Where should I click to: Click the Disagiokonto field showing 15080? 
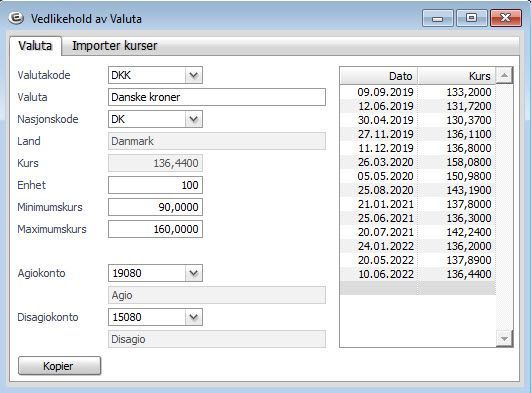[147, 317]
